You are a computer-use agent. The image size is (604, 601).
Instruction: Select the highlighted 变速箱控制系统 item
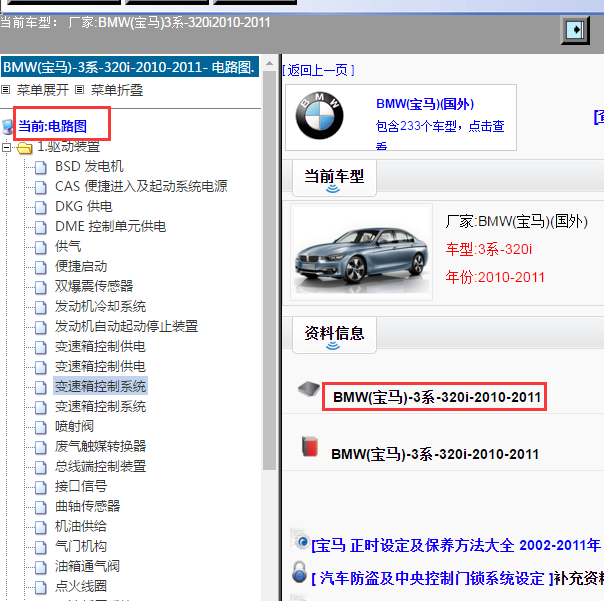[x=100, y=386]
